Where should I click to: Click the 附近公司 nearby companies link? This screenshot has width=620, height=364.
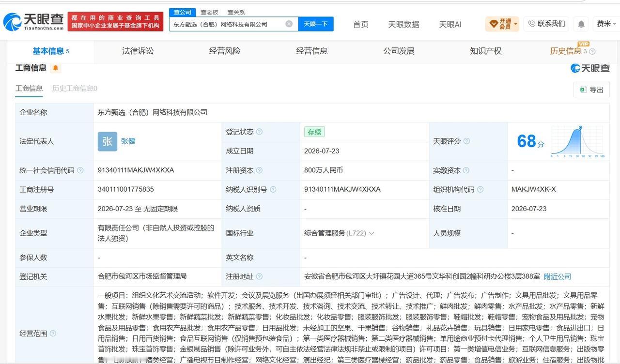558,277
